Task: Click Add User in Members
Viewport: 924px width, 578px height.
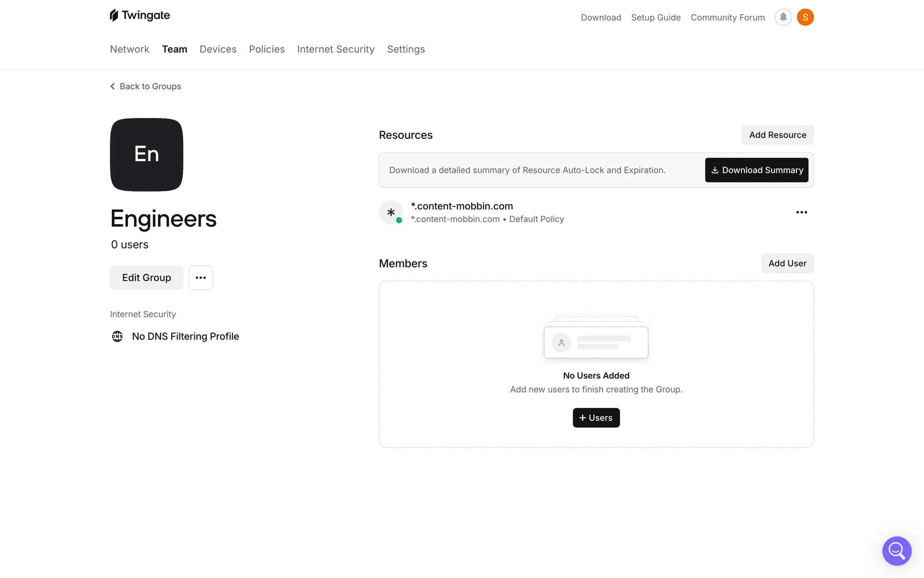Action: pyautogui.click(x=787, y=263)
